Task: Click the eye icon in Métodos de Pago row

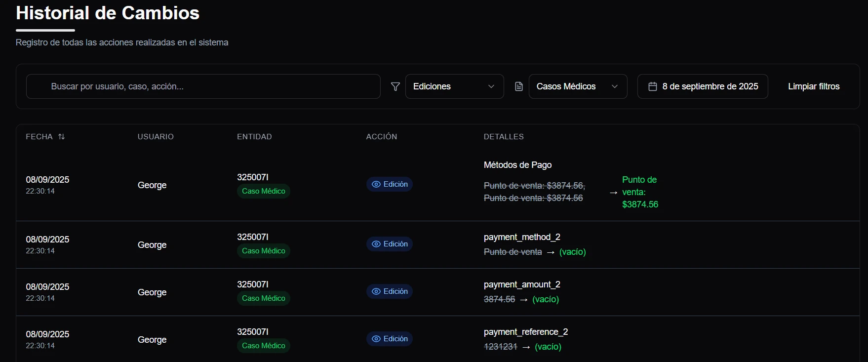Action: tap(376, 184)
